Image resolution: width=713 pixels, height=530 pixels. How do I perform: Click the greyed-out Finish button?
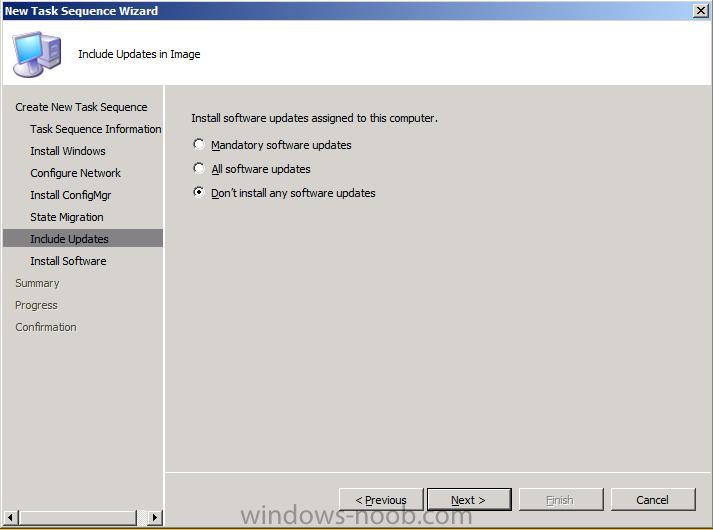click(561, 500)
